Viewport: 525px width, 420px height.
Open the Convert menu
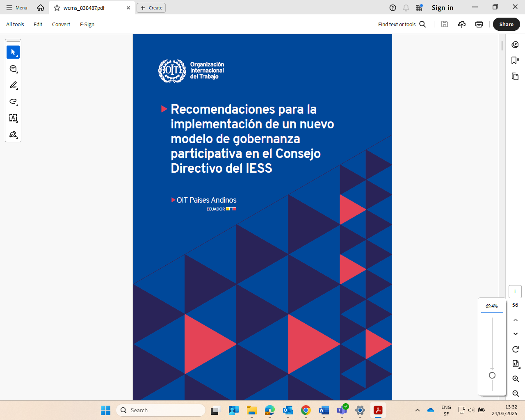61,25
